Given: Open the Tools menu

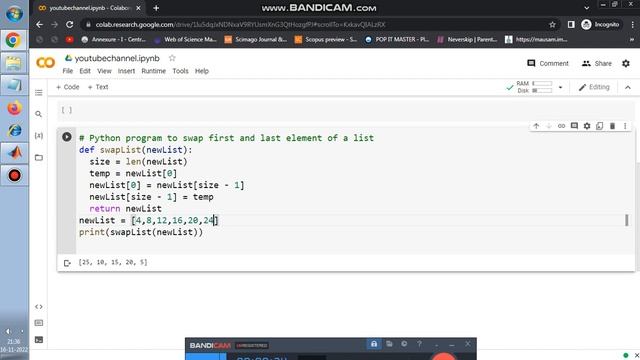Looking at the screenshot, I should 180,71.
